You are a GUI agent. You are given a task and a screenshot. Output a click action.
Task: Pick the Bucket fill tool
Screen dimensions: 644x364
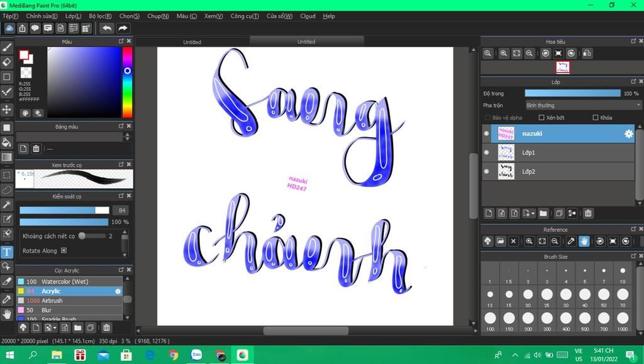(x=7, y=142)
